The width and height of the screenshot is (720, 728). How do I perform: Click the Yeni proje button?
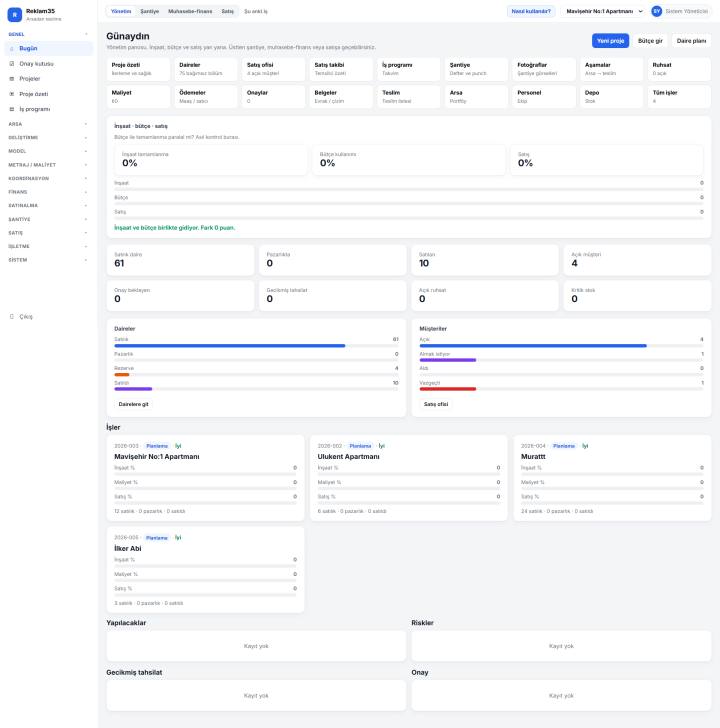coord(610,41)
